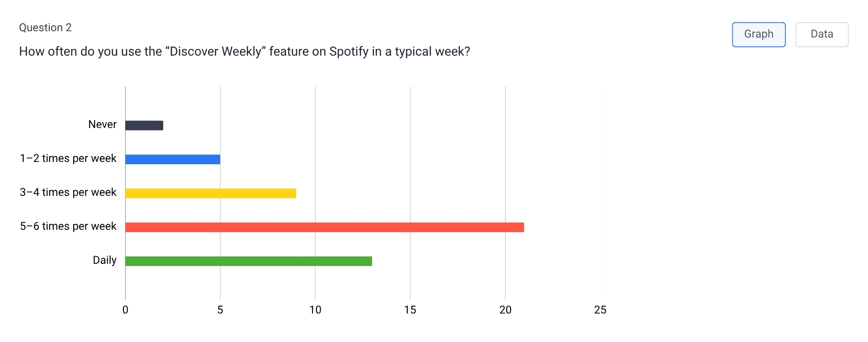The height and width of the screenshot is (342, 868).
Task: Click the Never axis label
Action: [102, 124]
